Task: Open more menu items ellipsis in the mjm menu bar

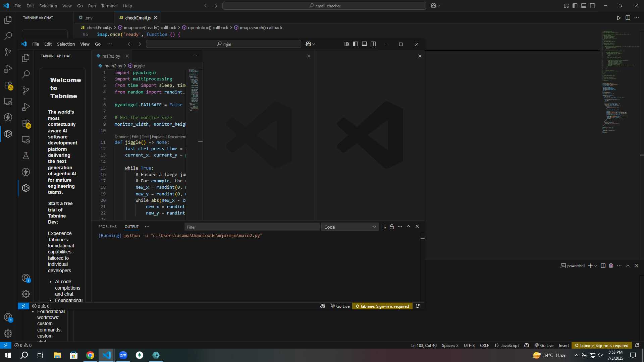Action: pyautogui.click(x=109, y=44)
